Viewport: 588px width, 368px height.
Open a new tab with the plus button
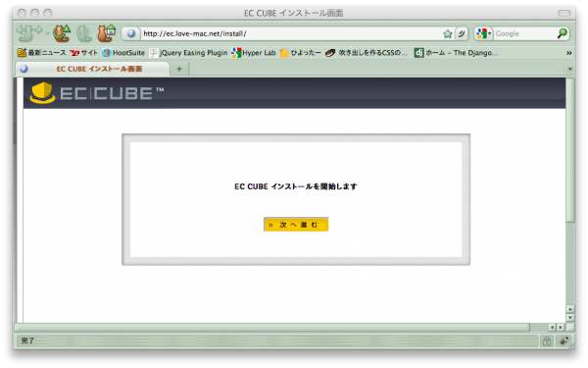point(179,69)
